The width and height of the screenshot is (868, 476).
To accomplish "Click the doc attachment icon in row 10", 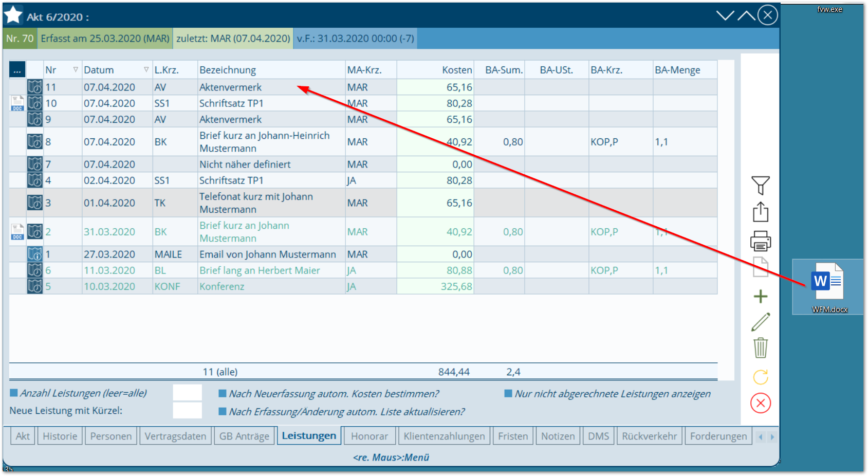I will click(17, 103).
